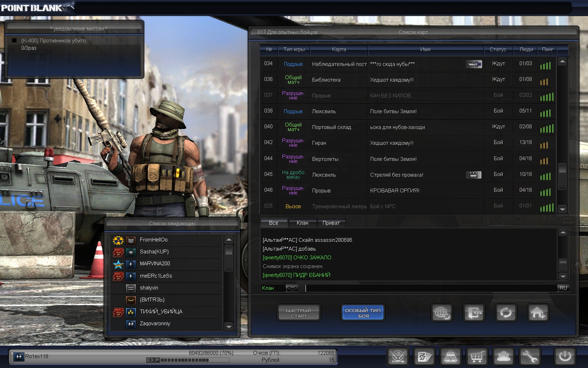Click (ВИТЯЗЬ)'s rank icon
588x368 pixels.
tap(131, 300)
